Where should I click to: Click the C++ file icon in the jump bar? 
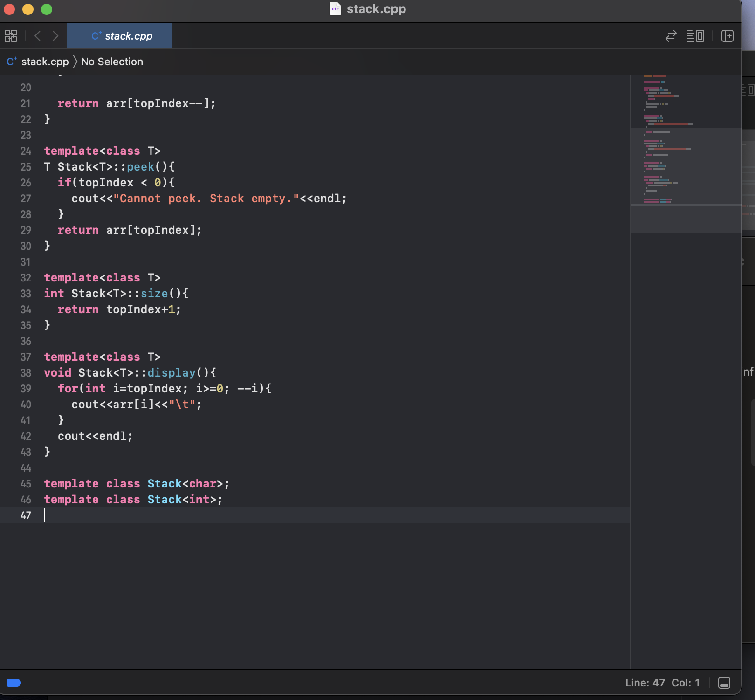tap(11, 61)
